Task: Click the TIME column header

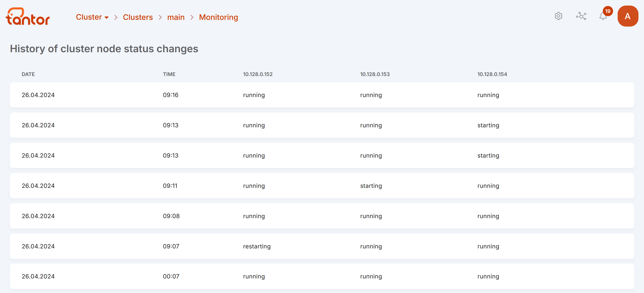Action: tap(169, 74)
